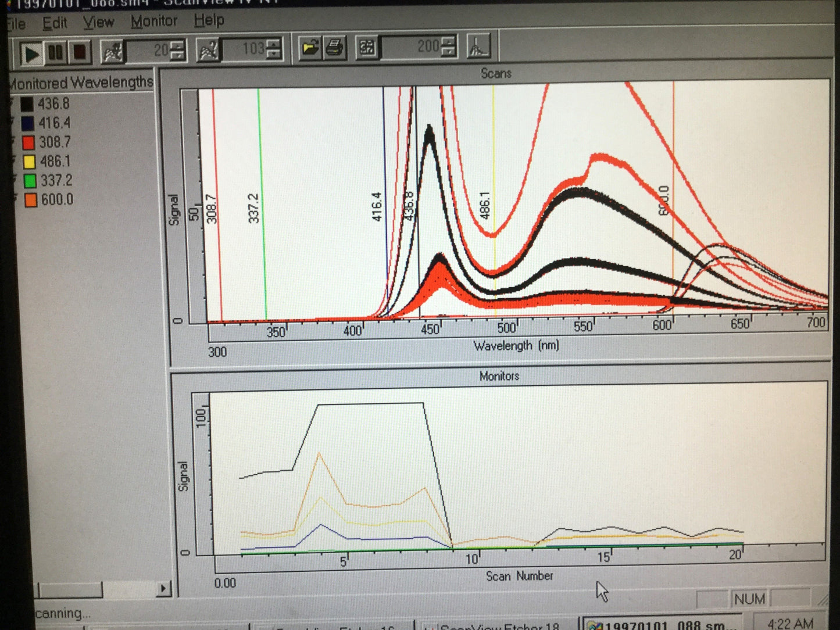Increase the 20 value with its up arrow
This screenshot has height=630, width=840.
(177, 44)
